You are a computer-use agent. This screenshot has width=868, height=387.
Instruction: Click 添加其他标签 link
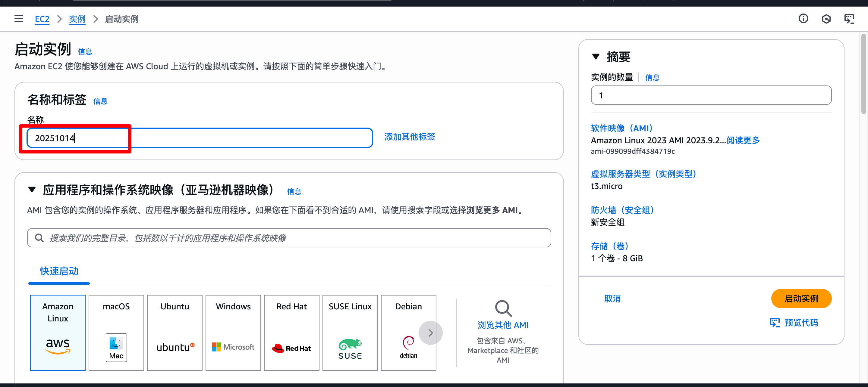coord(409,137)
